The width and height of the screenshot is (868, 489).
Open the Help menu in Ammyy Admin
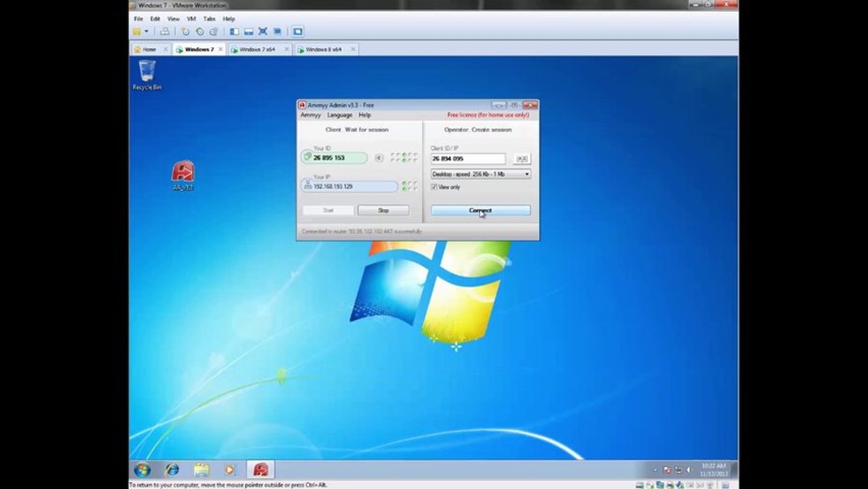point(364,115)
